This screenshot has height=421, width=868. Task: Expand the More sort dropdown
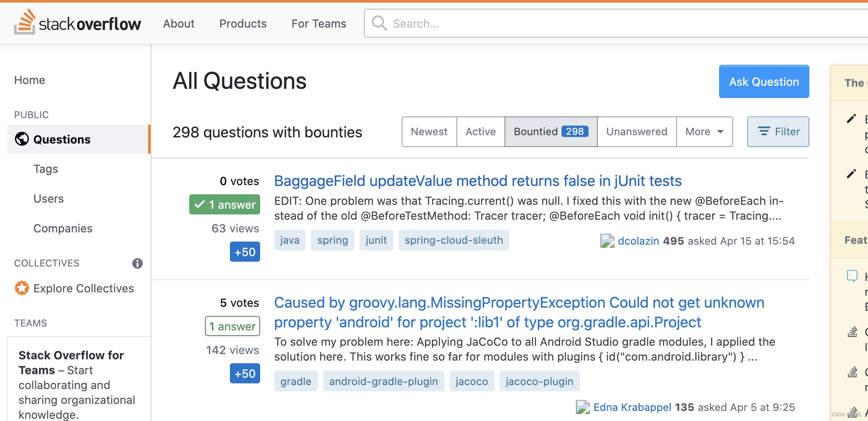[x=704, y=132]
